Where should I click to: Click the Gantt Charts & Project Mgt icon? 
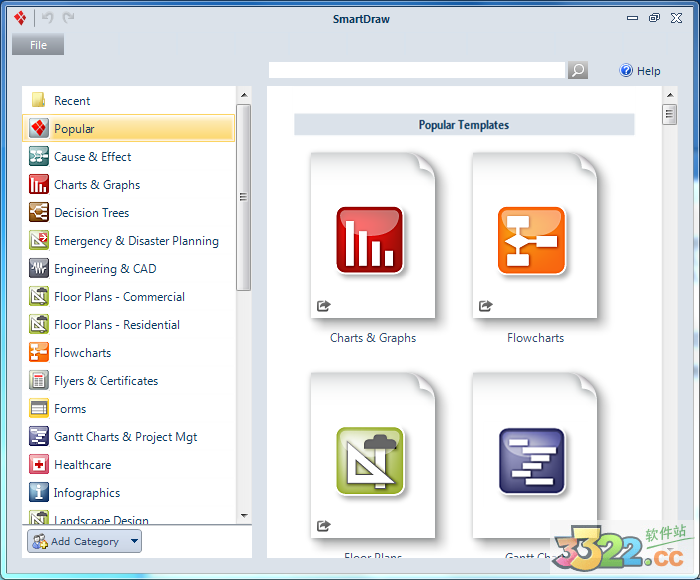click(39, 436)
